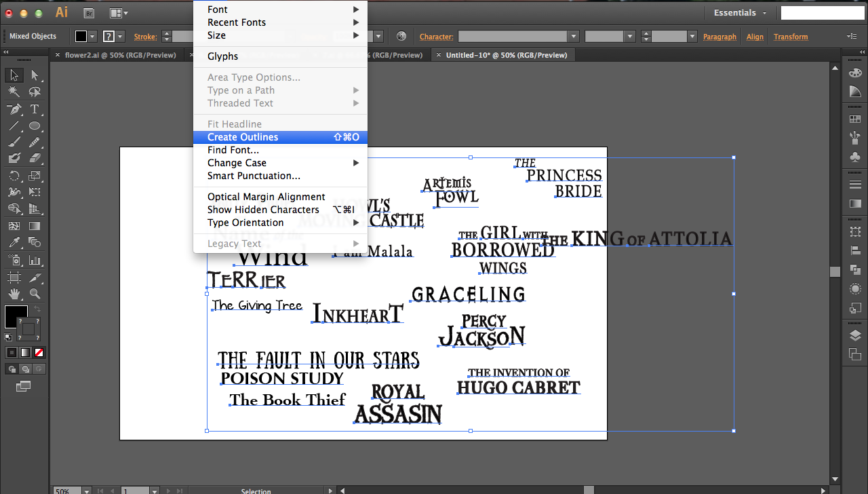Select the Type tool
The width and height of the screenshot is (868, 494).
point(35,109)
